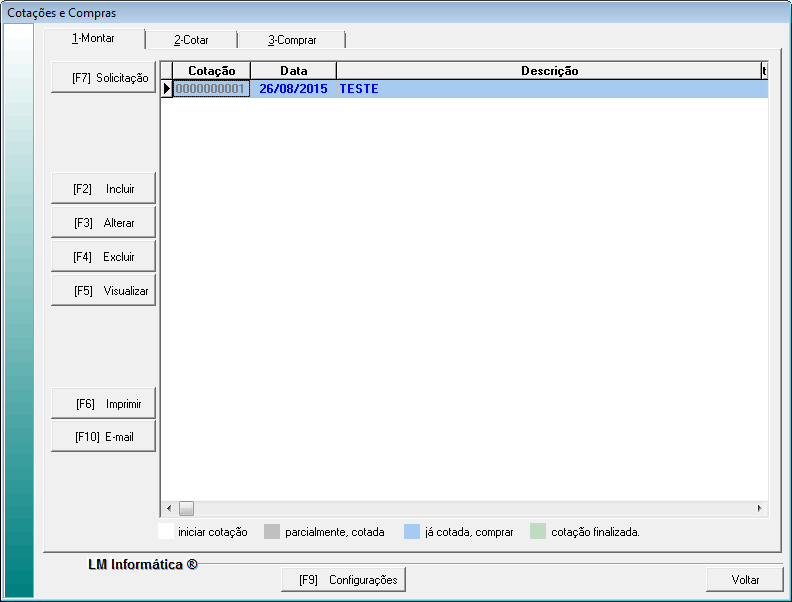Viewport: 792px width, 602px height.
Task: Click the F7 Solicitação button
Action: click(103, 77)
